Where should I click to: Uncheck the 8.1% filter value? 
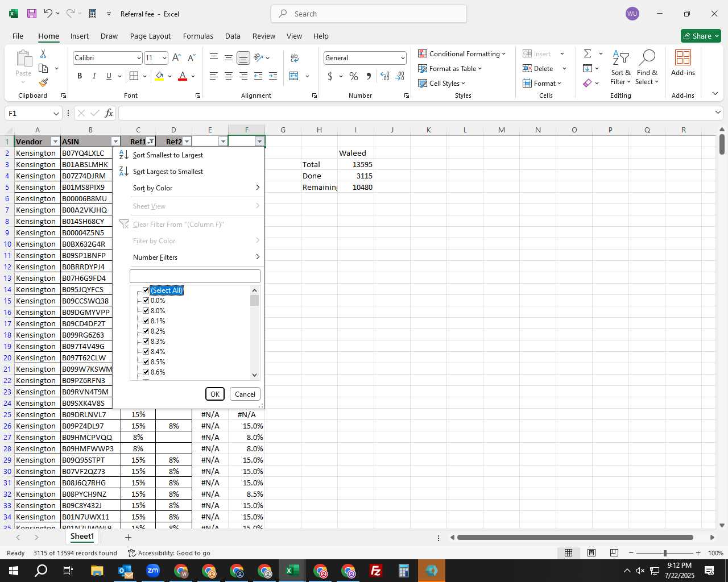pyautogui.click(x=146, y=321)
